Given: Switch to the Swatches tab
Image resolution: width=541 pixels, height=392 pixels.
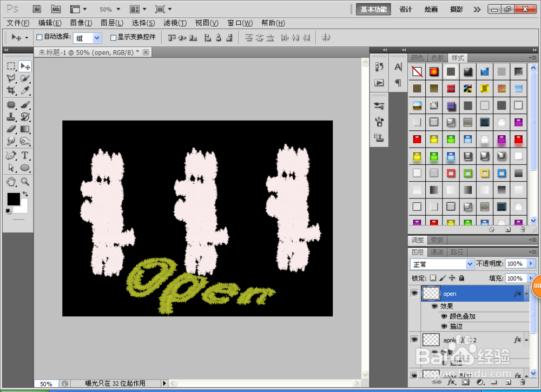Looking at the screenshot, I should [x=438, y=58].
